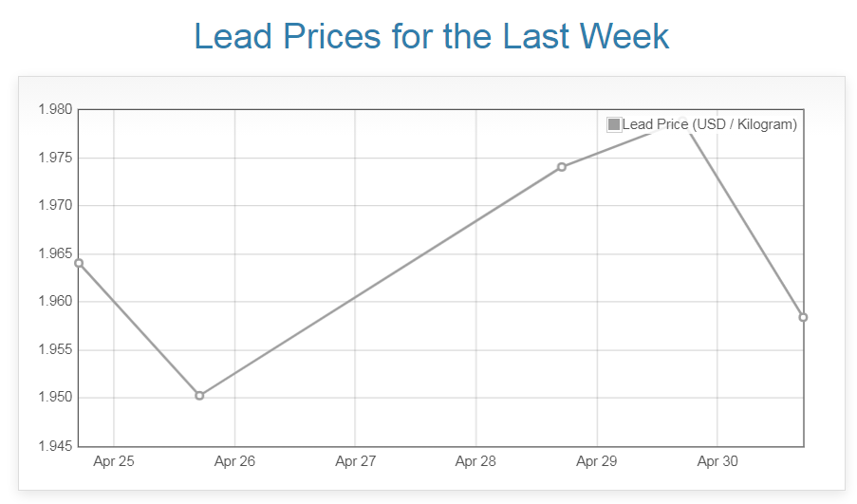
Task: Click the gray legend color swatch
Action: pyautogui.click(x=614, y=124)
